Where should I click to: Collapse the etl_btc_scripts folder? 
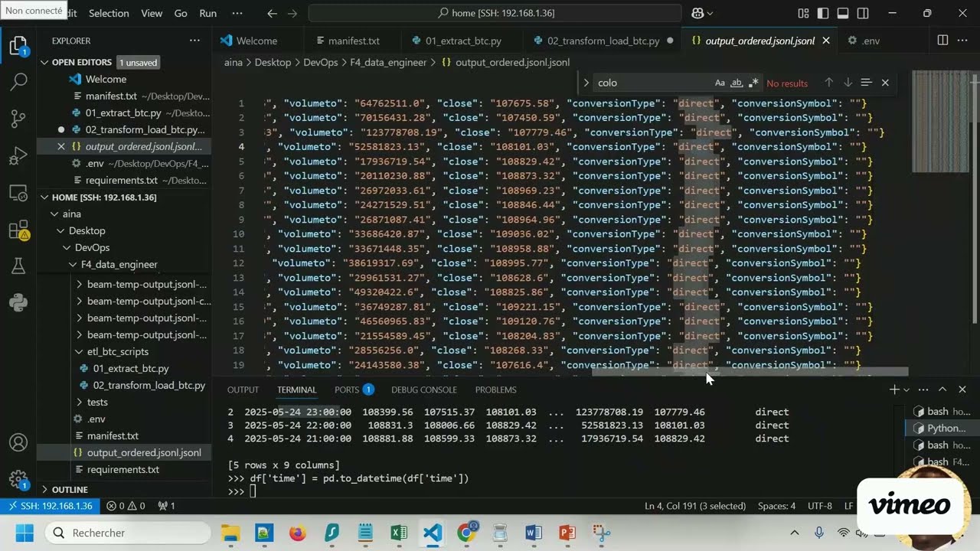tap(79, 352)
